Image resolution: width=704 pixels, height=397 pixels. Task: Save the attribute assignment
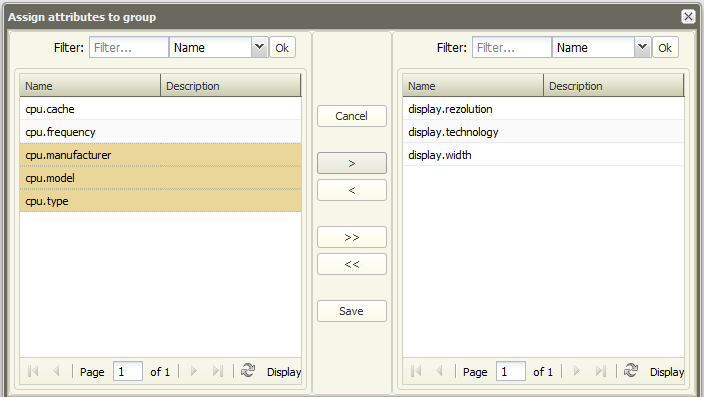[x=352, y=311]
